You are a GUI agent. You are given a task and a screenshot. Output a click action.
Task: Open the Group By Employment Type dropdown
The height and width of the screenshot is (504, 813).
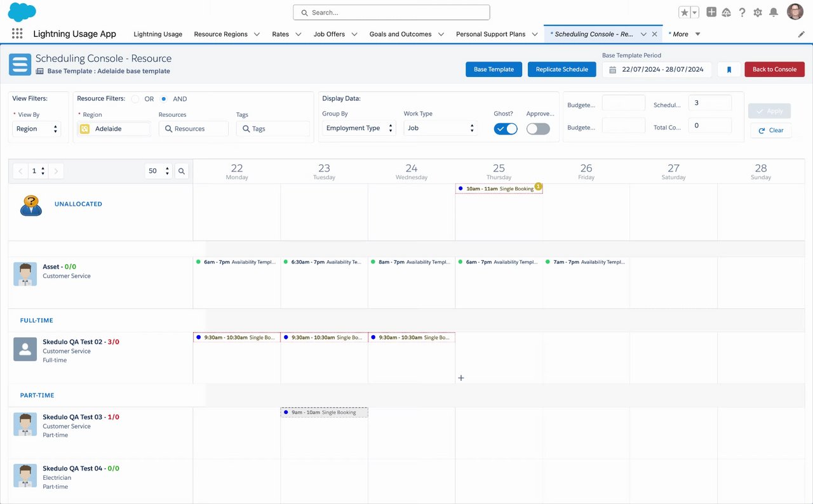tap(359, 128)
